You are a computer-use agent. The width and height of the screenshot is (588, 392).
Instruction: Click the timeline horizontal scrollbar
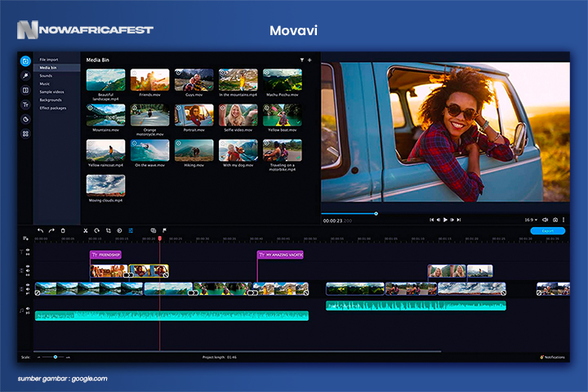[238, 351]
